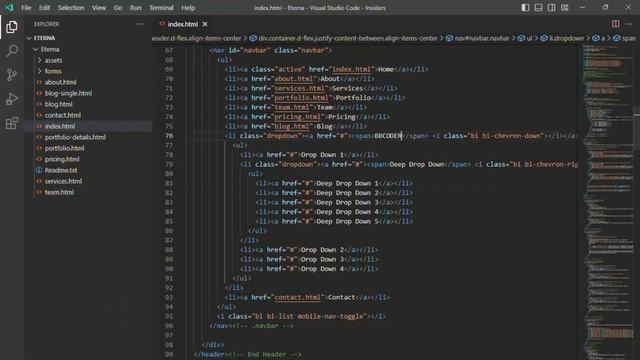Select index.html in the explorer tree
This screenshot has height=360, width=640.
[60, 126]
